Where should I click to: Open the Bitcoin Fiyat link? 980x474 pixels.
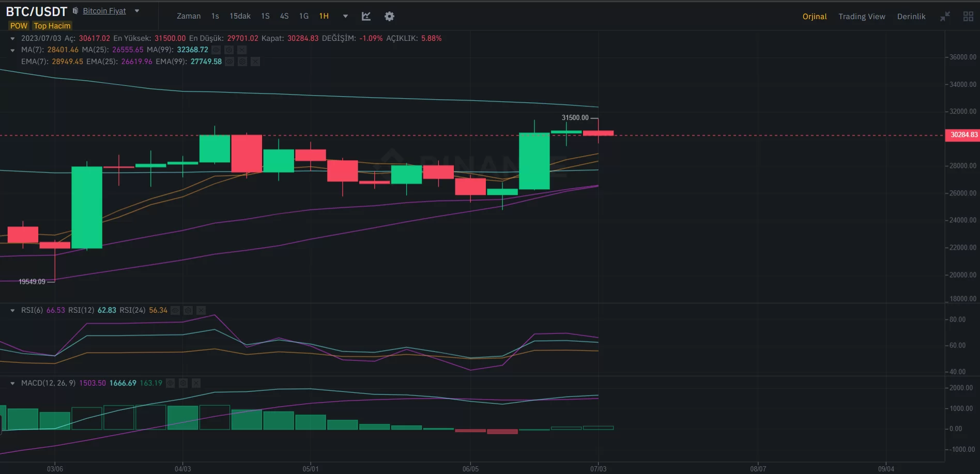click(104, 11)
